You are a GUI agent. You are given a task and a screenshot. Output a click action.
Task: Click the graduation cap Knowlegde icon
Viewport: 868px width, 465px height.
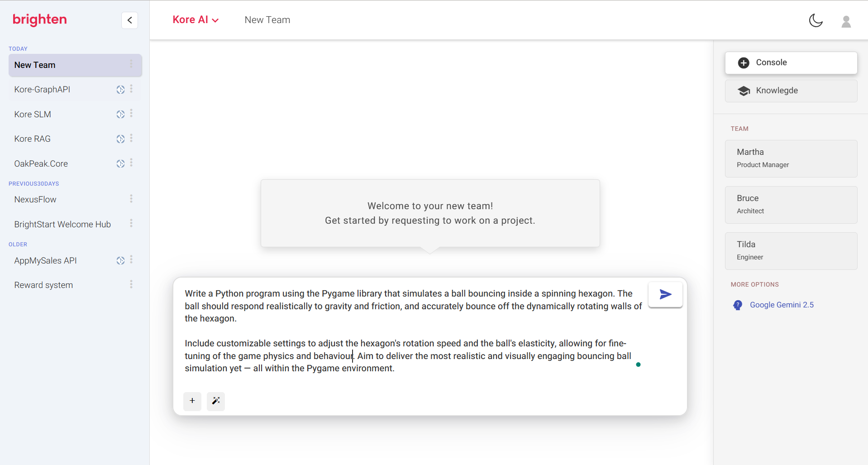point(744,91)
